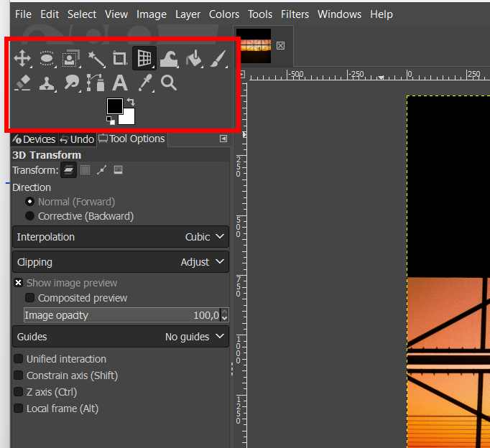The image size is (490, 448).
Task: Toggle Show image preview checkbox
Action: click(x=19, y=283)
